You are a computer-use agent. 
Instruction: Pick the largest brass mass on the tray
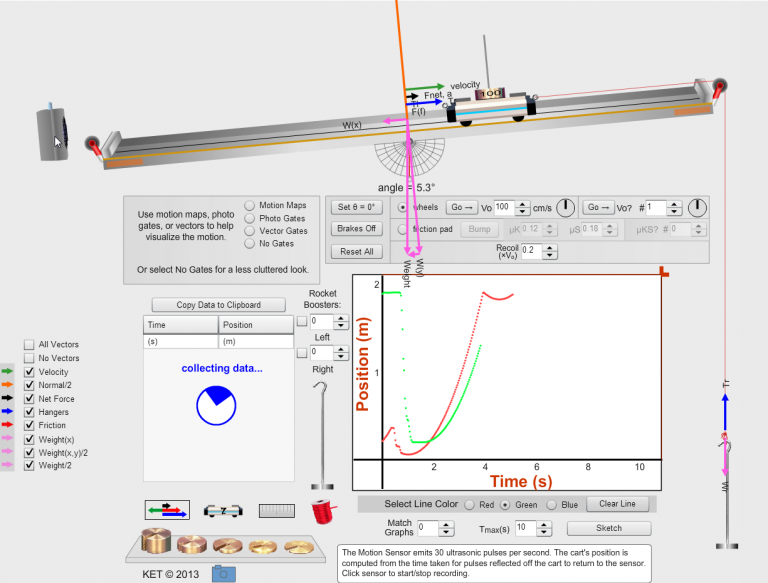tap(156, 541)
